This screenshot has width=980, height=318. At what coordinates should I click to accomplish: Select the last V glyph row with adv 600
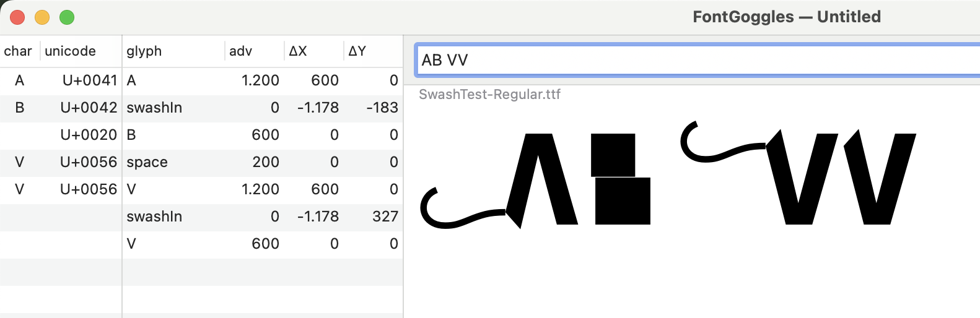201,244
